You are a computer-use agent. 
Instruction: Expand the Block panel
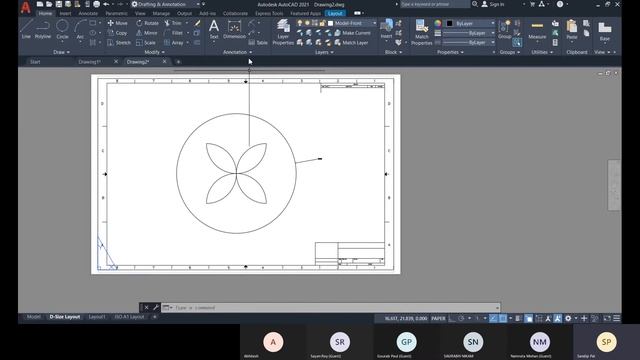pyautogui.click(x=393, y=52)
